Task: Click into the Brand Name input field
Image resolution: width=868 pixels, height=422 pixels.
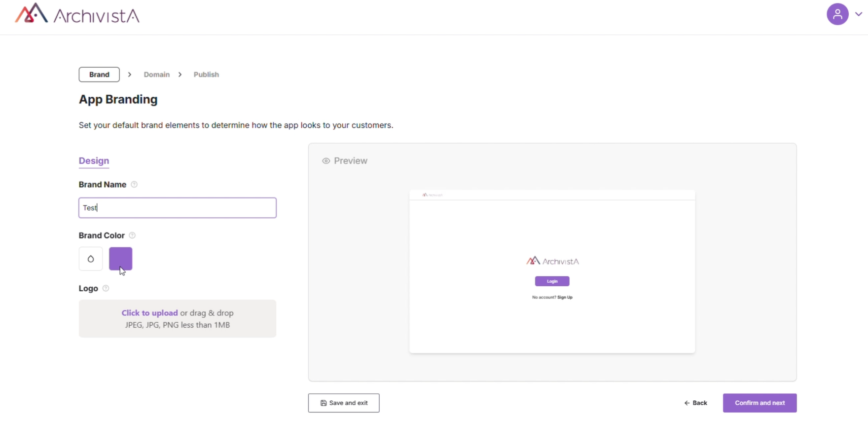Action: (x=178, y=208)
